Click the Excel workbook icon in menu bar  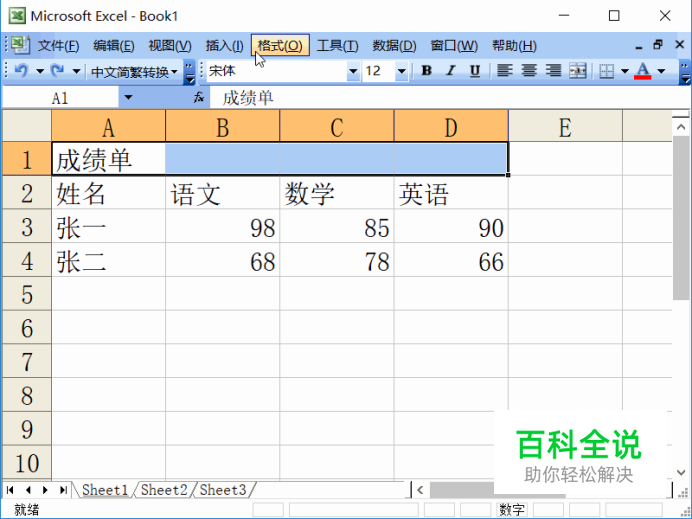(x=19, y=45)
